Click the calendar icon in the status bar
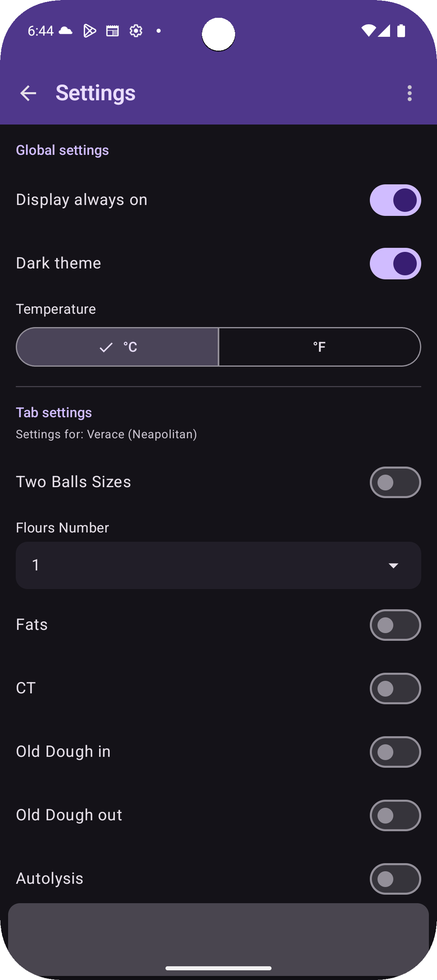Viewport: 437px width, 980px height. 112,30
